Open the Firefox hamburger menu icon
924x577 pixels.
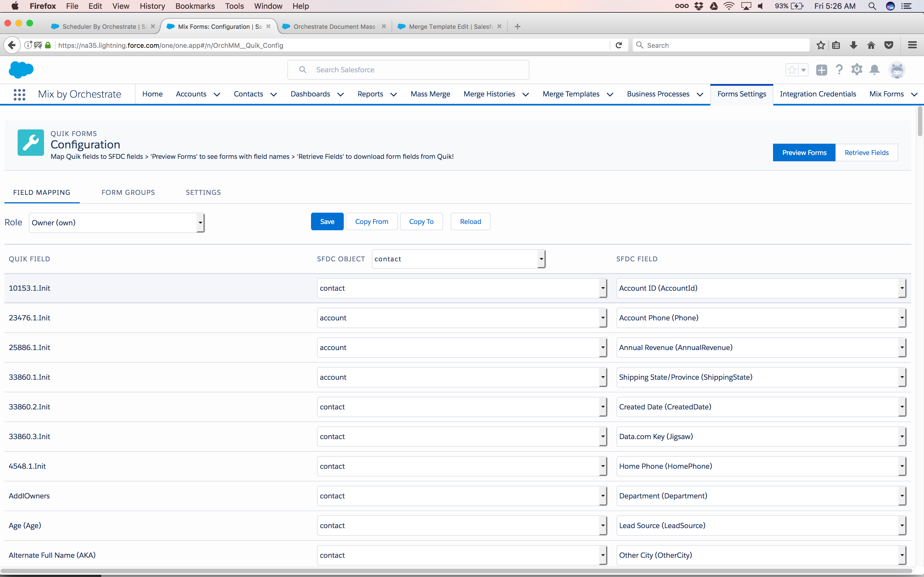click(x=912, y=45)
